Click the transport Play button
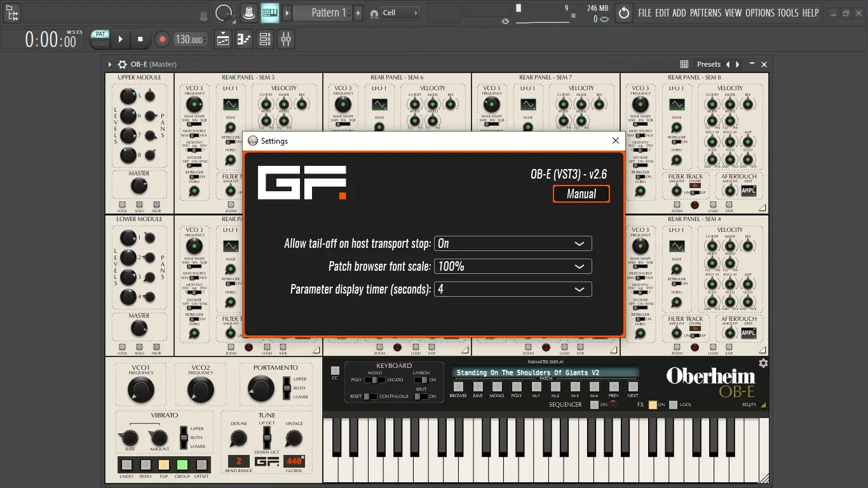 tap(120, 39)
